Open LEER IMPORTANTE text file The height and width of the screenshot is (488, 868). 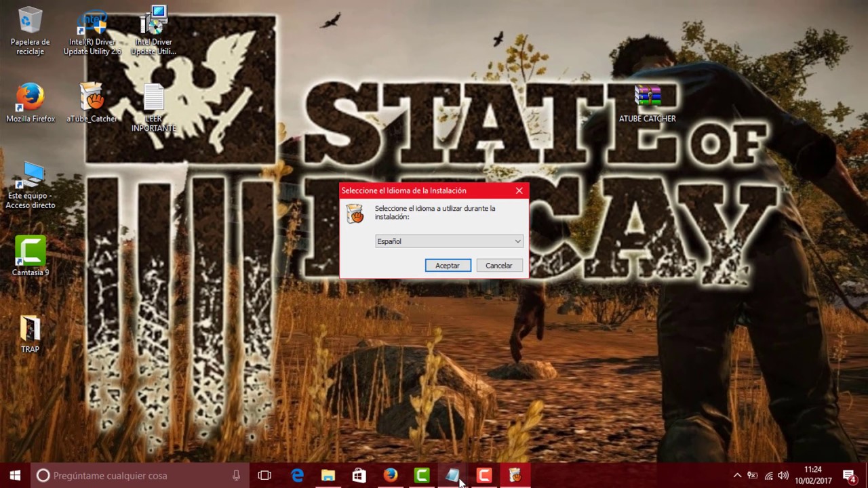pos(153,107)
